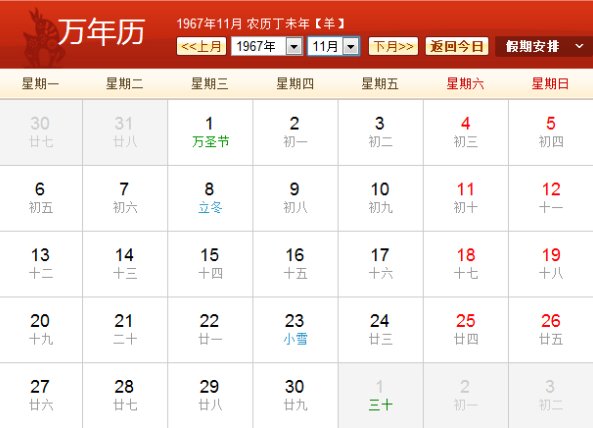
Task: Select November 22 廿一 cell
Action: 210,330
